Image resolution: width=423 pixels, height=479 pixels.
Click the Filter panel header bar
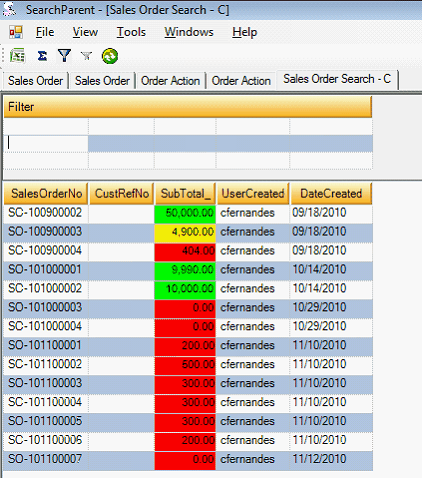point(188,107)
